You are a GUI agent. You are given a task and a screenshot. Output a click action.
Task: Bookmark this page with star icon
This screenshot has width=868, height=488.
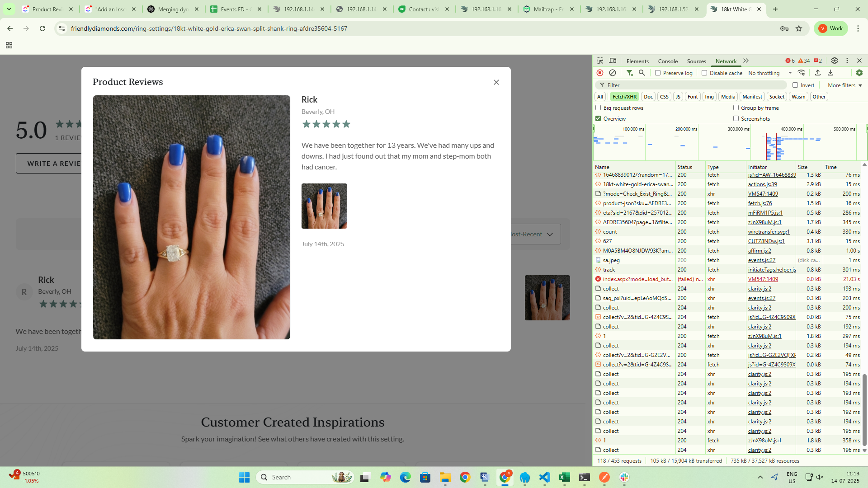(799, 28)
